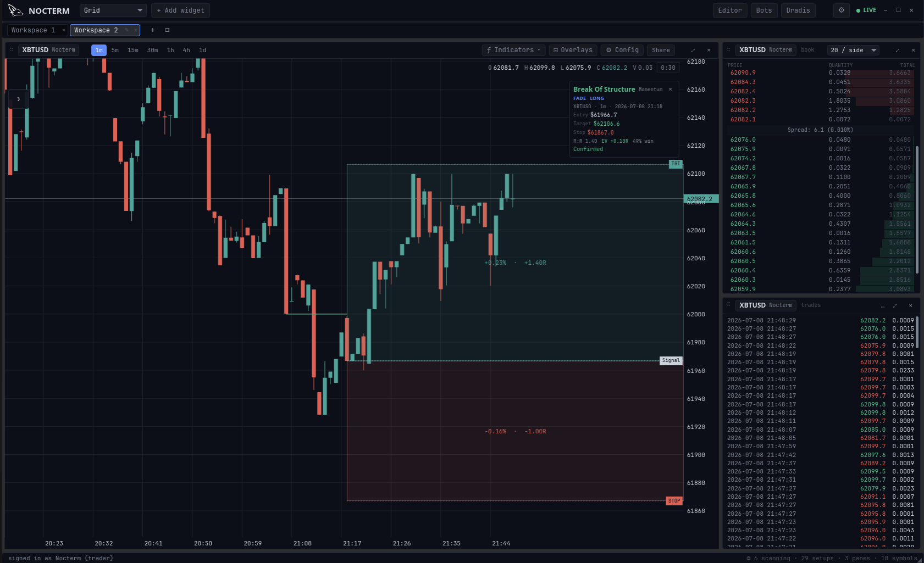Select the 1d timeframe

[202, 50]
